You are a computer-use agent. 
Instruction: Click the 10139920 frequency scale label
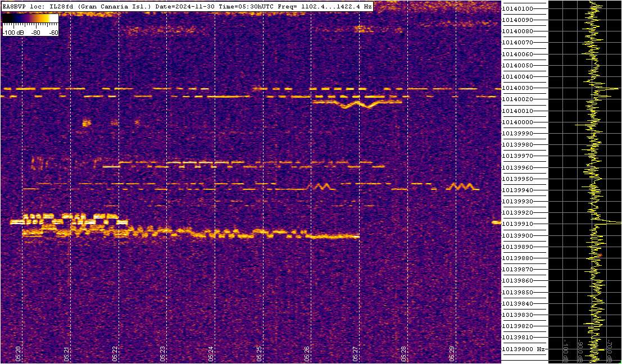pyautogui.click(x=517, y=212)
